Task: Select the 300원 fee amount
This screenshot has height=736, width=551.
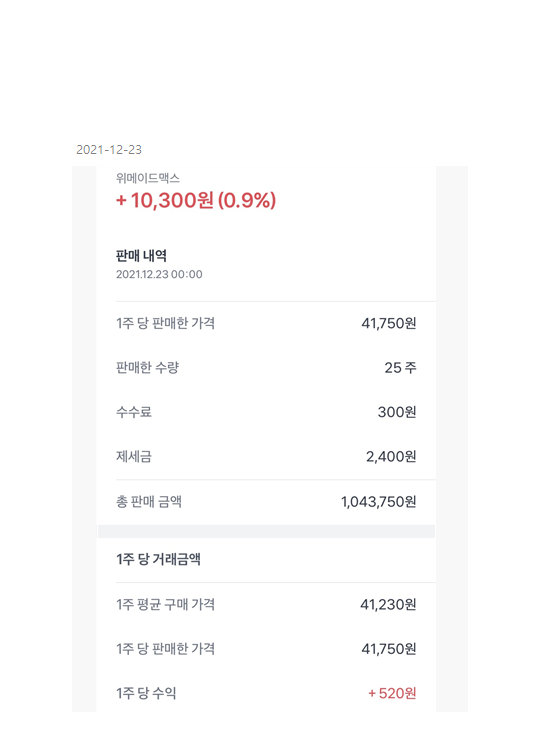Action: (x=397, y=412)
